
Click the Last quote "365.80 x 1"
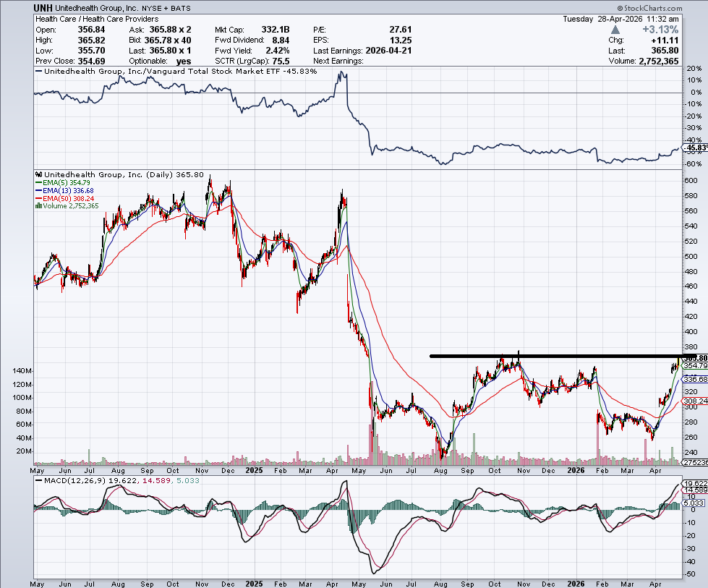point(170,51)
